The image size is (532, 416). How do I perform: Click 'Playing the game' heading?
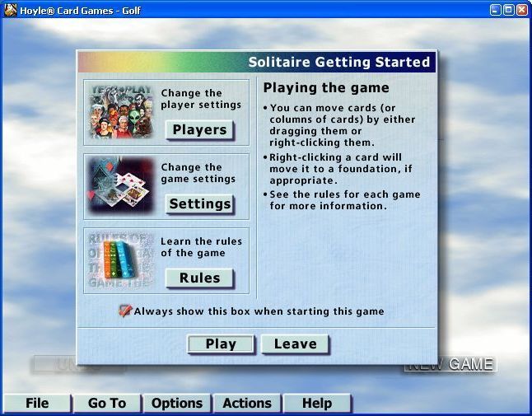326,88
